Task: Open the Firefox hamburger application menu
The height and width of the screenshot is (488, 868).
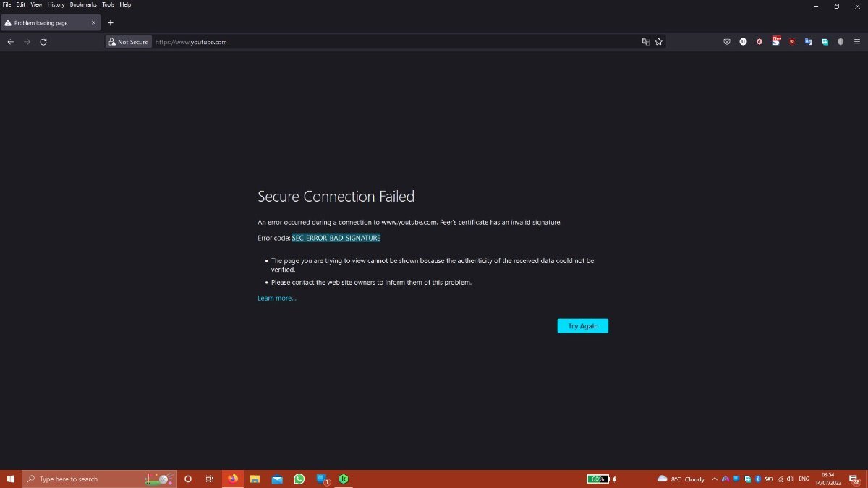Action: point(856,42)
